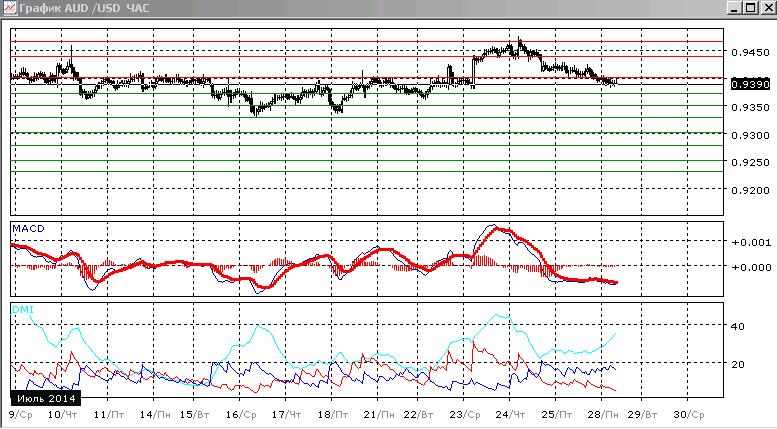Click the date label 9/Ср
This screenshot has height=429, width=777.
pyautogui.click(x=21, y=415)
